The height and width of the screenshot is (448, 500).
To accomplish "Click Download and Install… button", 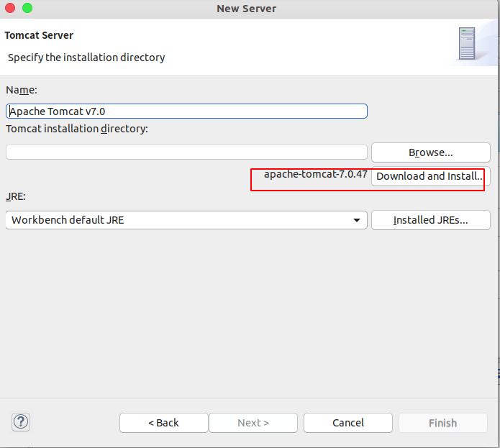I will point(431,176).
